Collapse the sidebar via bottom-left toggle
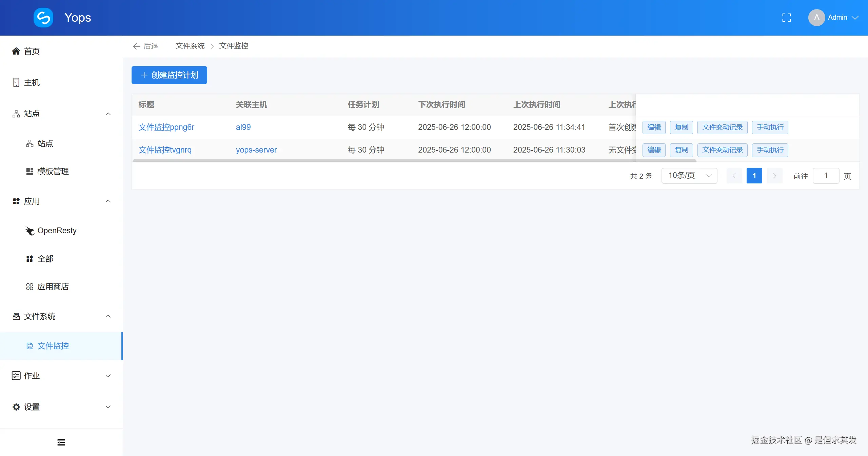Viewport: 868px width, 456px height. 61,442
